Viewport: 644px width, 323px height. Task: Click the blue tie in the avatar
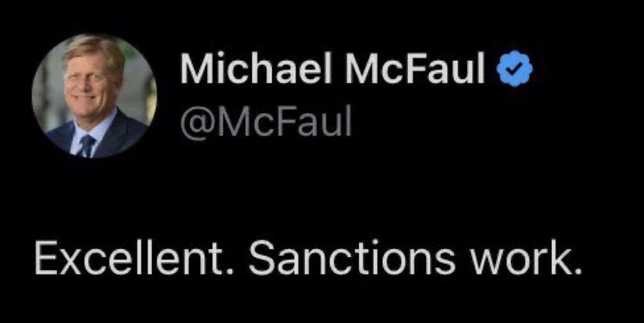tap(86, 146)
